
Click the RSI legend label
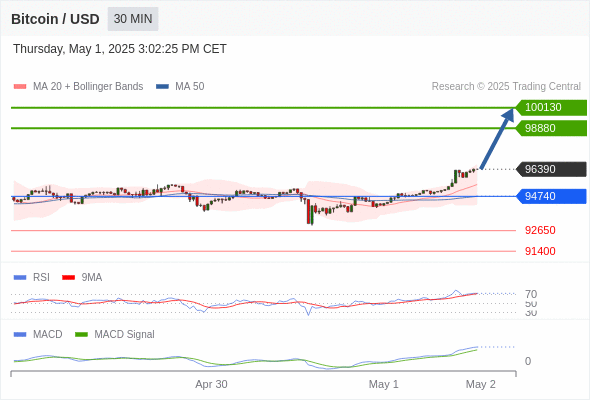(41, 278)
